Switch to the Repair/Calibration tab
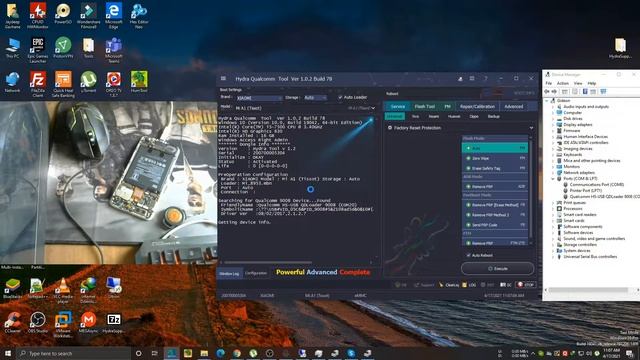640x360 pixels. (x=477, y=107)
